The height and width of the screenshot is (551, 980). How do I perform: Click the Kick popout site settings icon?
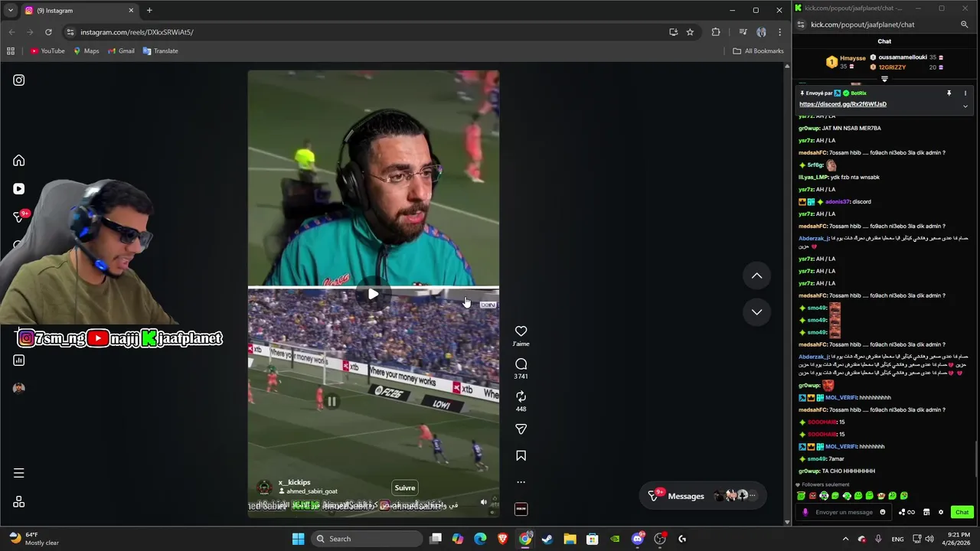[801, 24]
